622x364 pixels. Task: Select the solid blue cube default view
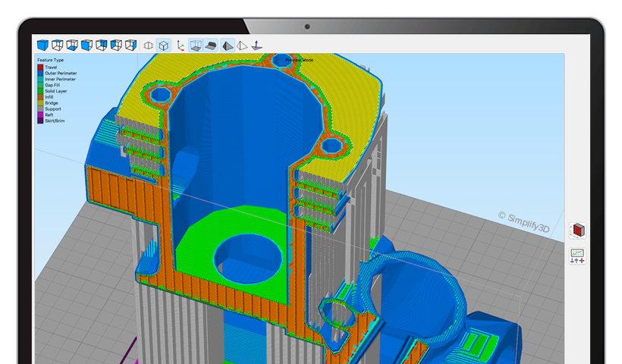pyautogui.click(x=43, y=45)
